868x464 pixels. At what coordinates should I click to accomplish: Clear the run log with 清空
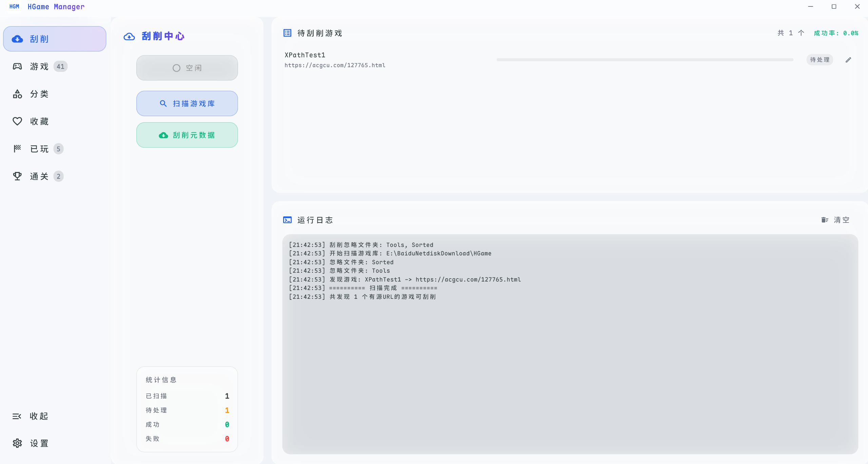point(835,220)
